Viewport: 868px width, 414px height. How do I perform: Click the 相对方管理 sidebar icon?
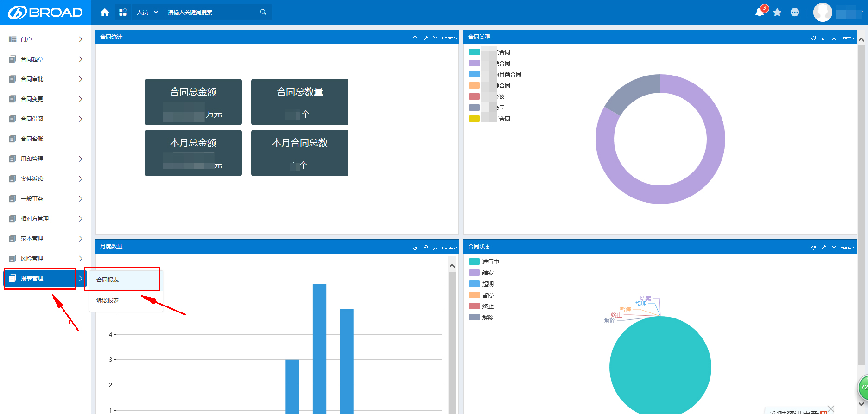click(x=13, y=219)
